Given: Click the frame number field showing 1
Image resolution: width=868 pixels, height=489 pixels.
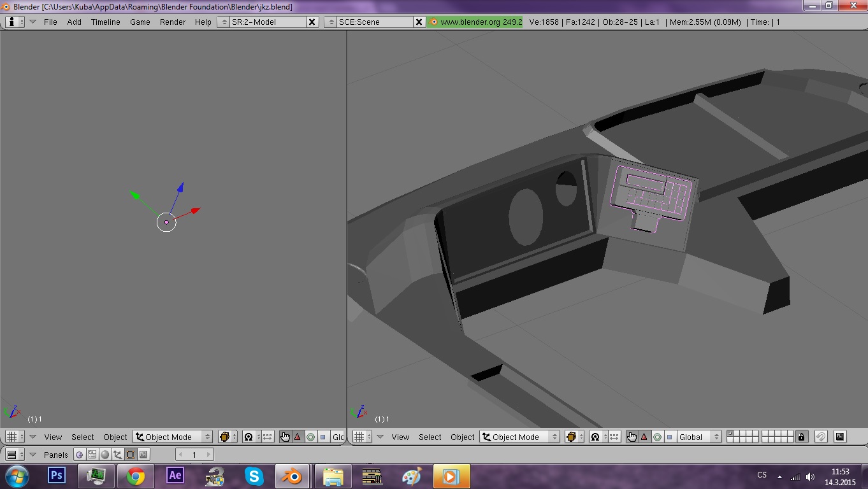Looking at the screenshot, I should click(x=194, y=455).
